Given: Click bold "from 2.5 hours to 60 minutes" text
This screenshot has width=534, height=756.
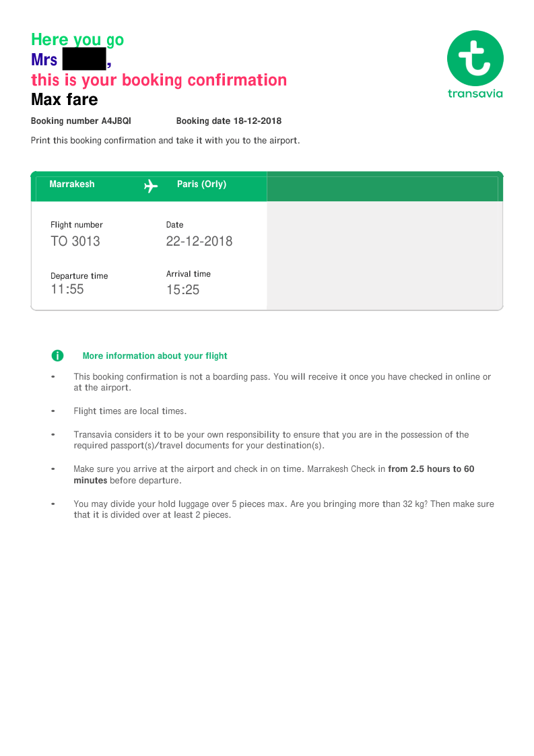Looking at the screenshot, I should [431, 469].
